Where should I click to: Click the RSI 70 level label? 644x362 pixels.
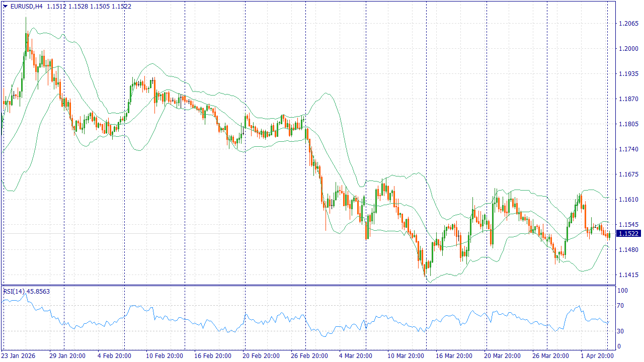pos(620,306)
